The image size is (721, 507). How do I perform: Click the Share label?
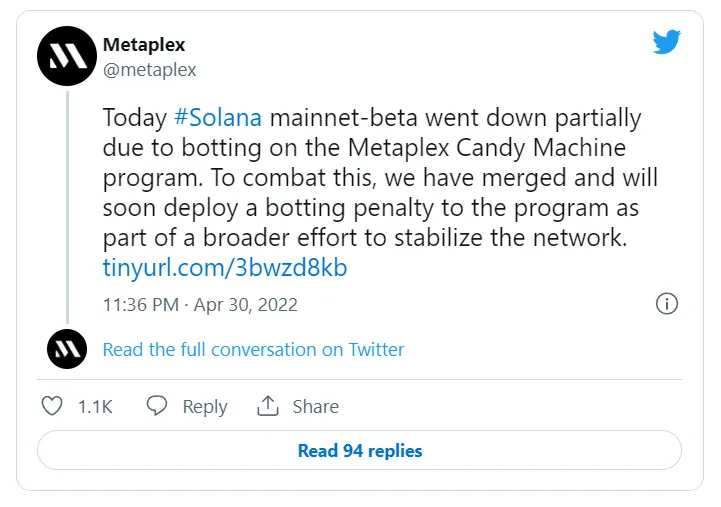tap(316, 407)
